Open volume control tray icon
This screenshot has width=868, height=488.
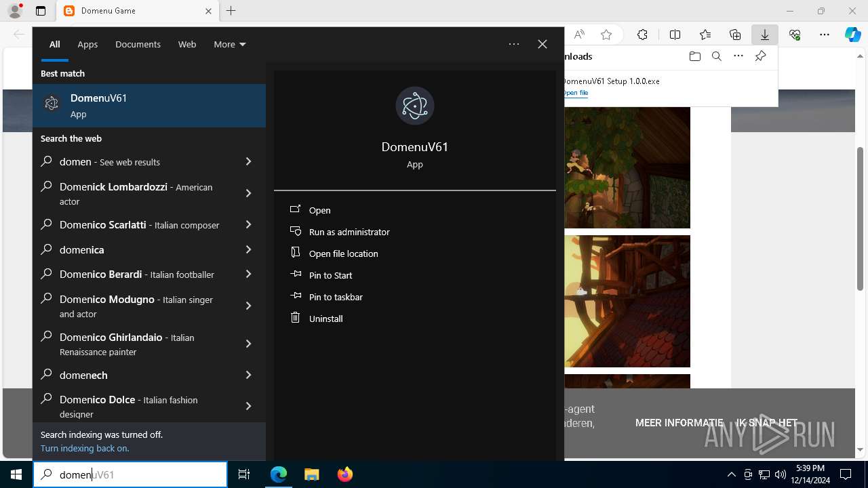coord(780,474)
